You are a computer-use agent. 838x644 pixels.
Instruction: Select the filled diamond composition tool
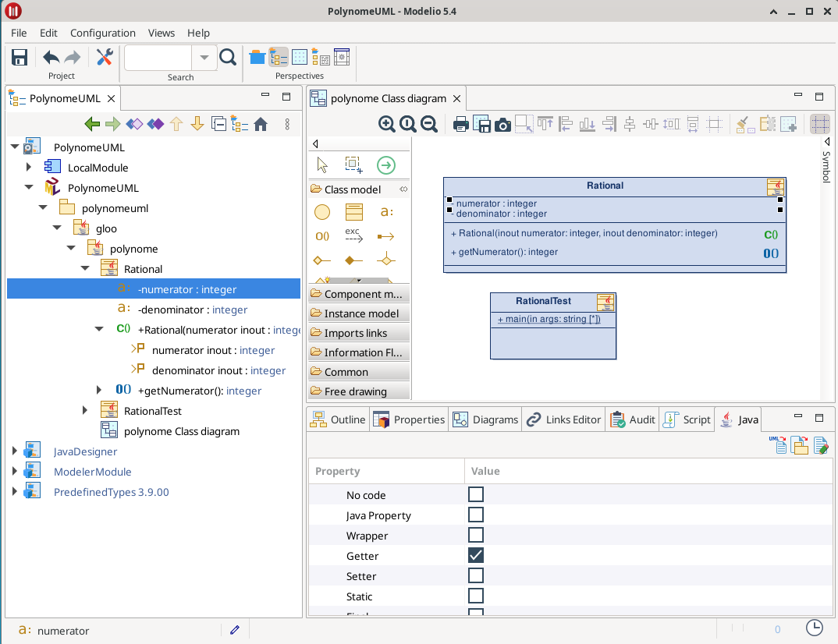(x=353, y=260)
